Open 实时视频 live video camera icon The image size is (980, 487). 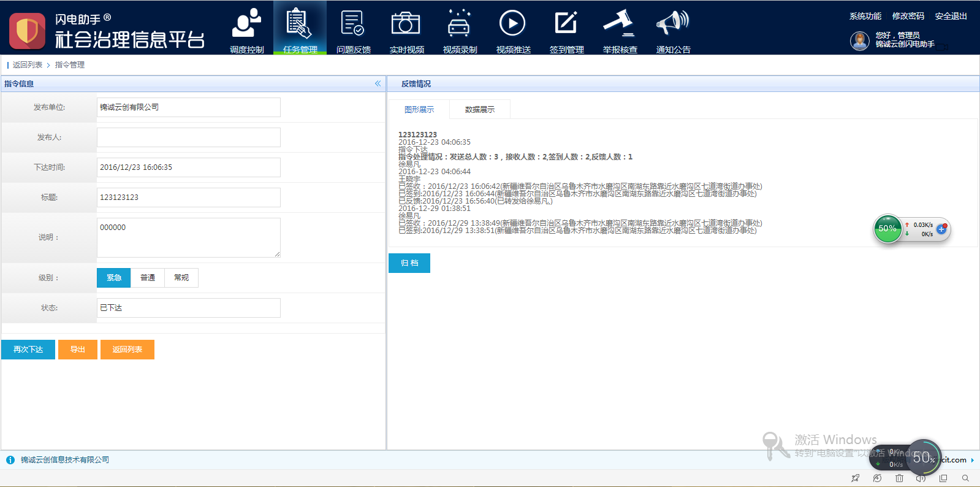pos(406,25)
